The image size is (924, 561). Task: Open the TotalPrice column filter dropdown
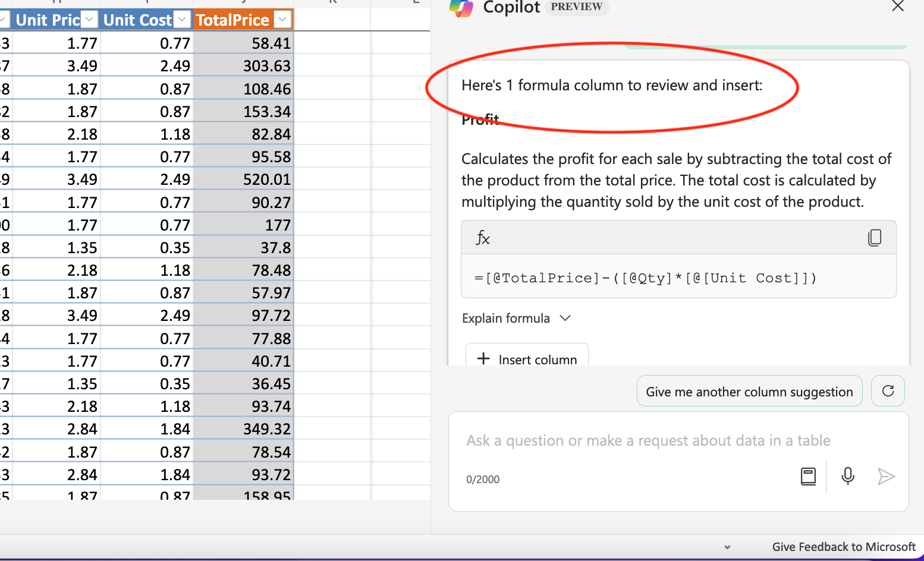click(283, 20)
